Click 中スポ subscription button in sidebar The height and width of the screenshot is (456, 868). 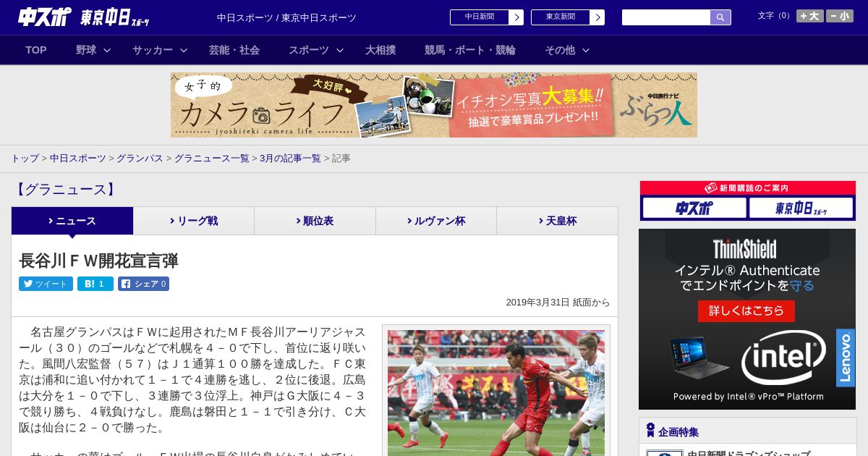pyautogui.click(x=694, y=208)
